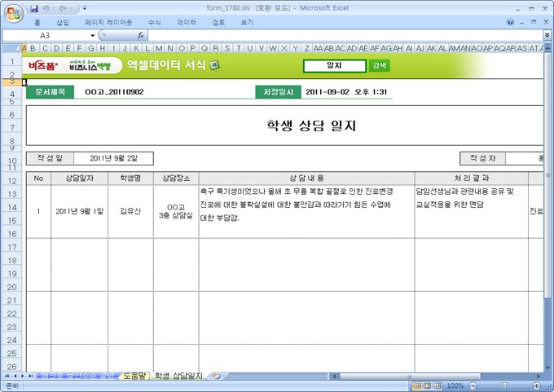Open the 홈 ribbon tab
Viewport: 554px width, 392px height.
(37, 23)
